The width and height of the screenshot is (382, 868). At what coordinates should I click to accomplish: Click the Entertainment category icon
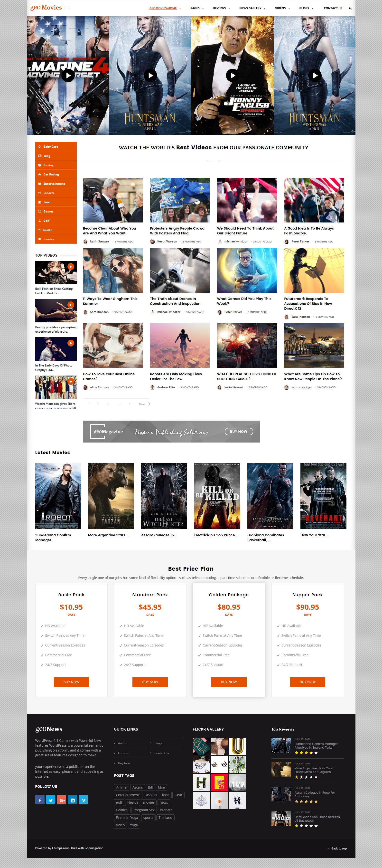tap(39, 184)
